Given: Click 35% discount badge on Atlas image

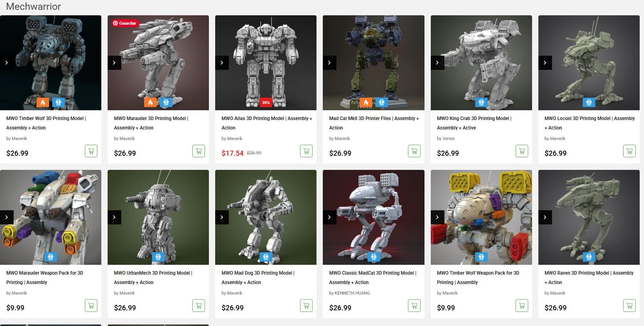Looking at the screenshot, I should 266,102.
